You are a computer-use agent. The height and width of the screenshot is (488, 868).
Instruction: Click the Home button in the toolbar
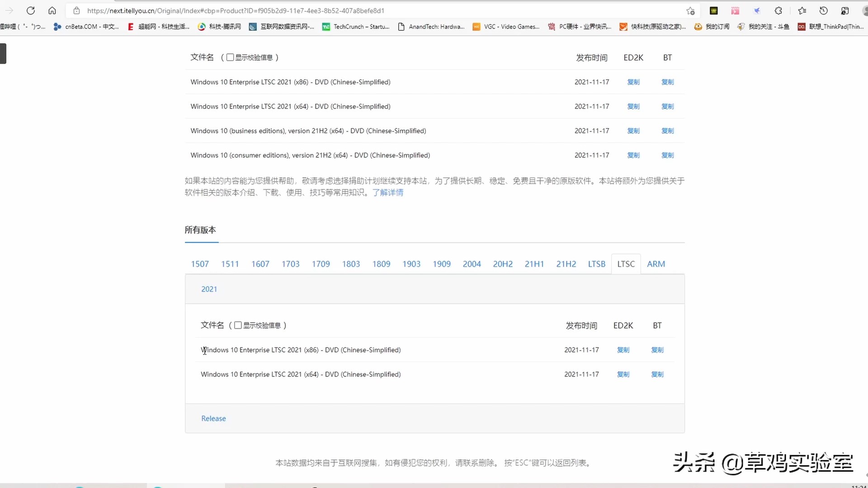(x=52, y=10)
